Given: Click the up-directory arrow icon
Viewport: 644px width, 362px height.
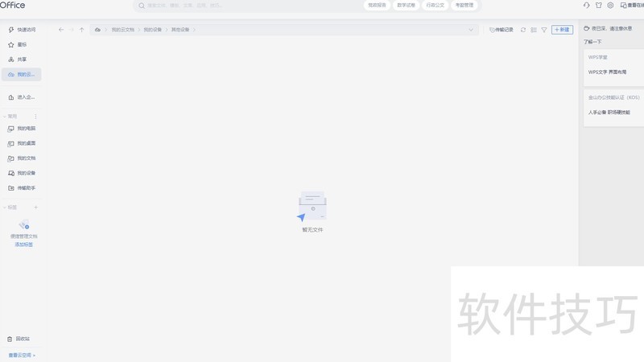Looking at the screenshot, I should 81,30.
